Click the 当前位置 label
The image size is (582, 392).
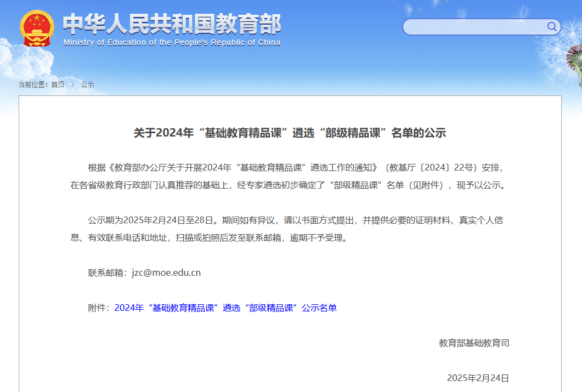coord(33,84)
